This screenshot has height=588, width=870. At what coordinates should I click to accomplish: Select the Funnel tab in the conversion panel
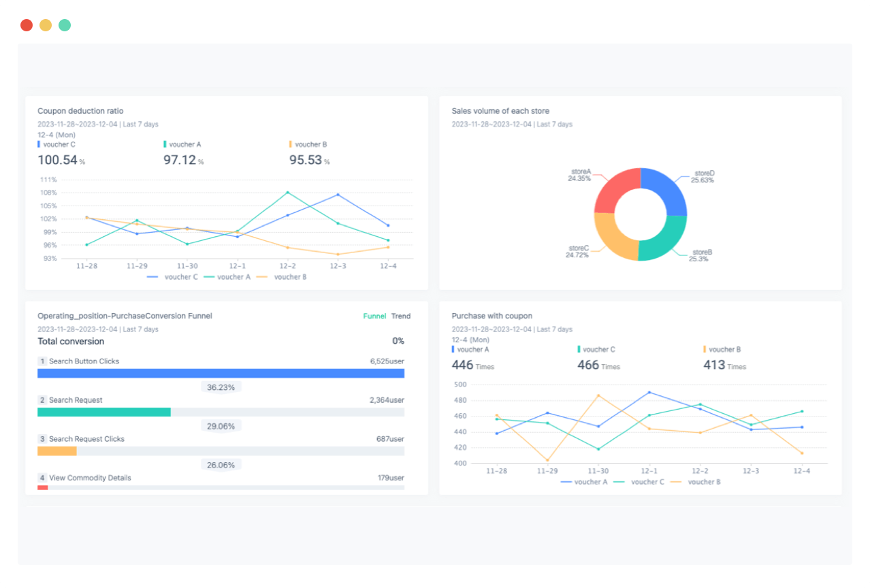(374, 316)
